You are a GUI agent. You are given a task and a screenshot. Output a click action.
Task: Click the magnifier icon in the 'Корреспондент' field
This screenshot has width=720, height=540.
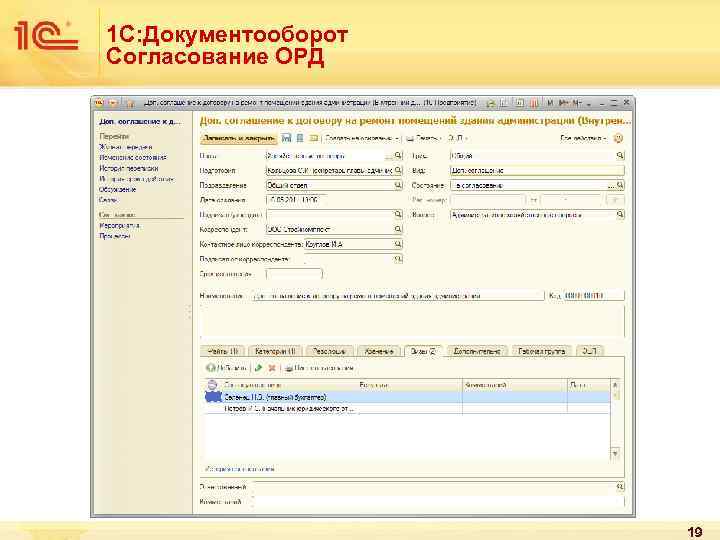click(x=398, y=229)
